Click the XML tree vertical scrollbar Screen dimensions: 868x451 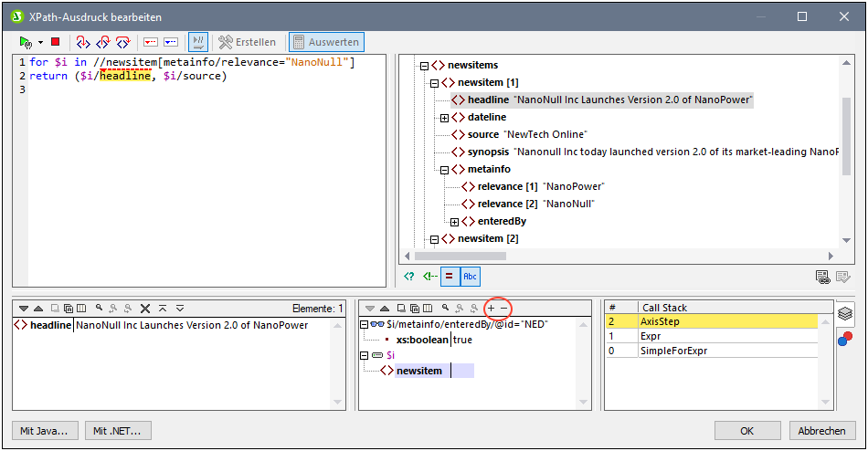[846, 137]
